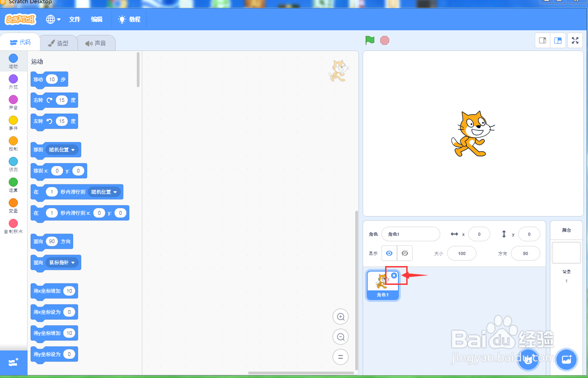The height and width of the screenshot is (378, 588).
Task: Click the Add Sprite button at bottom right
Action: click(x=528, y=360)
